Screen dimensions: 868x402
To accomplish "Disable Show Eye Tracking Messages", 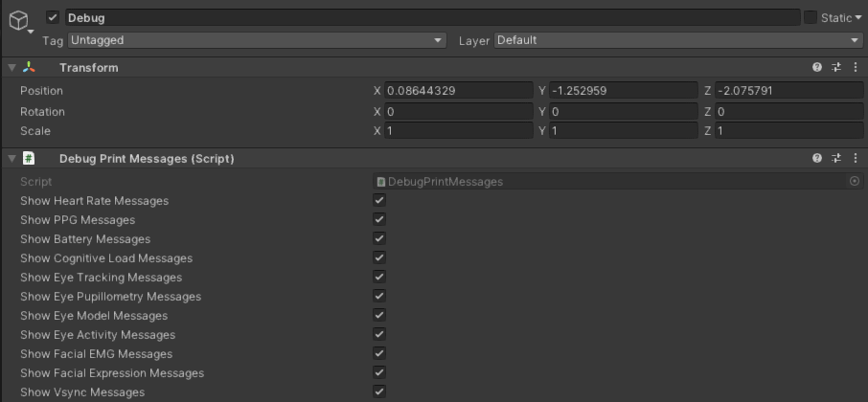I will [379, 278].
